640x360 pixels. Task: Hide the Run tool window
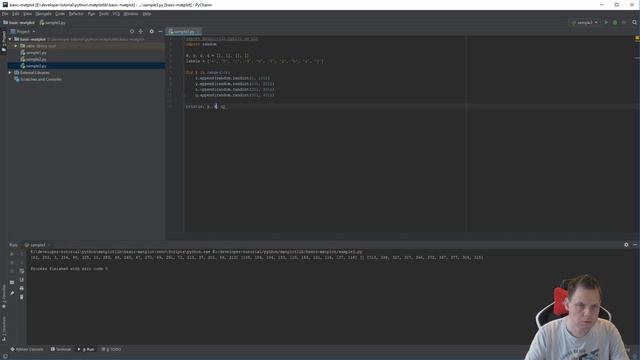635,245
